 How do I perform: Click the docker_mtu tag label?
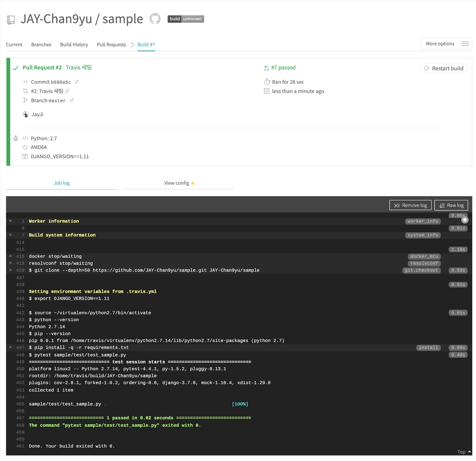[x=424, y=256]
